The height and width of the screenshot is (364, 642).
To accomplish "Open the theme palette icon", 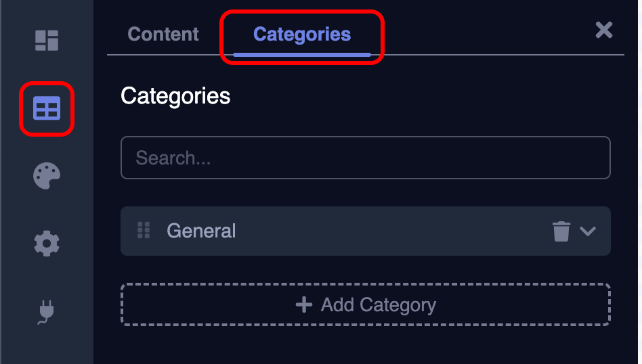I will point(47,176).
